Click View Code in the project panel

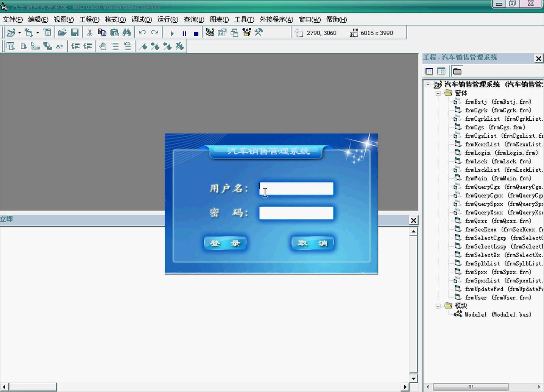coord(429,71)
